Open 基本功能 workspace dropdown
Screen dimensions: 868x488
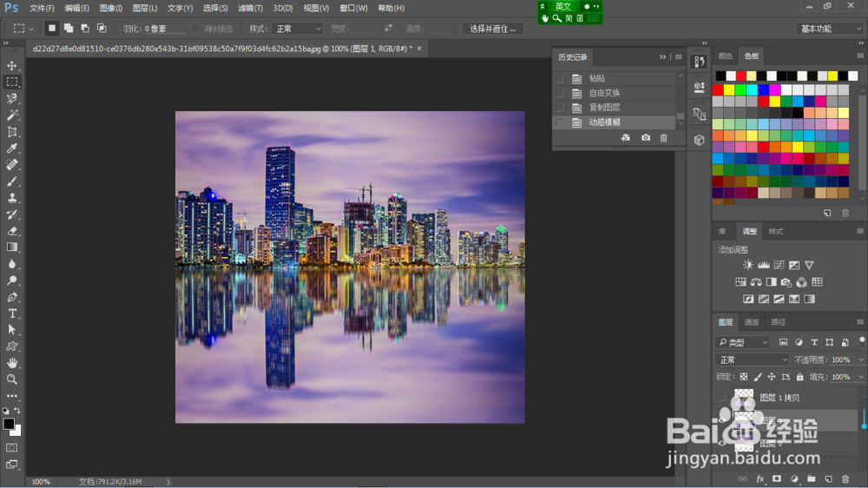(x=831, y=29)
